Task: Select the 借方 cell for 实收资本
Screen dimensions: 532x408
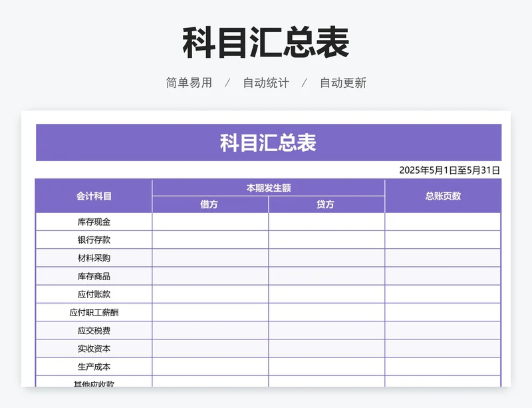Action: [x=210, y=349]
